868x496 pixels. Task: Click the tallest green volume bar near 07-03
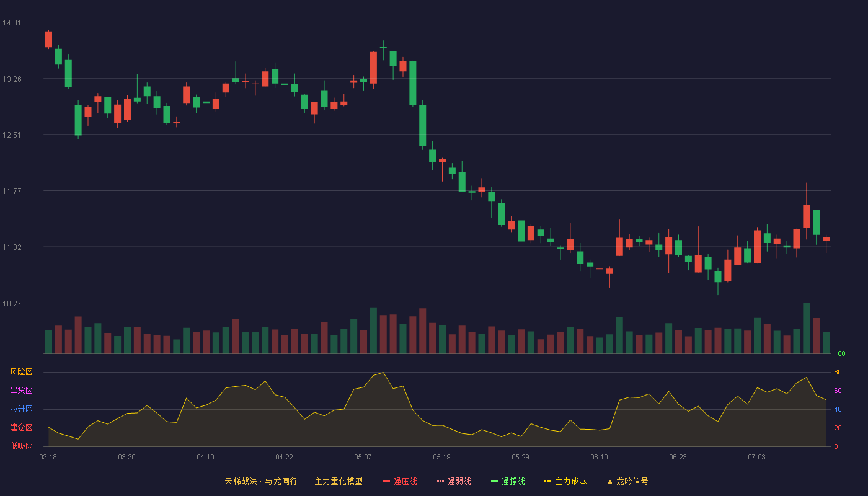(x=806, y=328)
